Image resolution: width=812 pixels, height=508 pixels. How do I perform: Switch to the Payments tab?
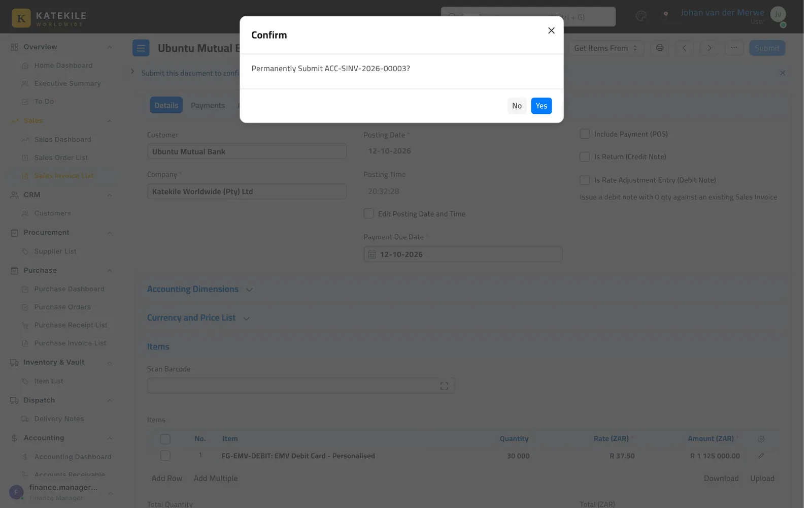[x=208, y=105]
